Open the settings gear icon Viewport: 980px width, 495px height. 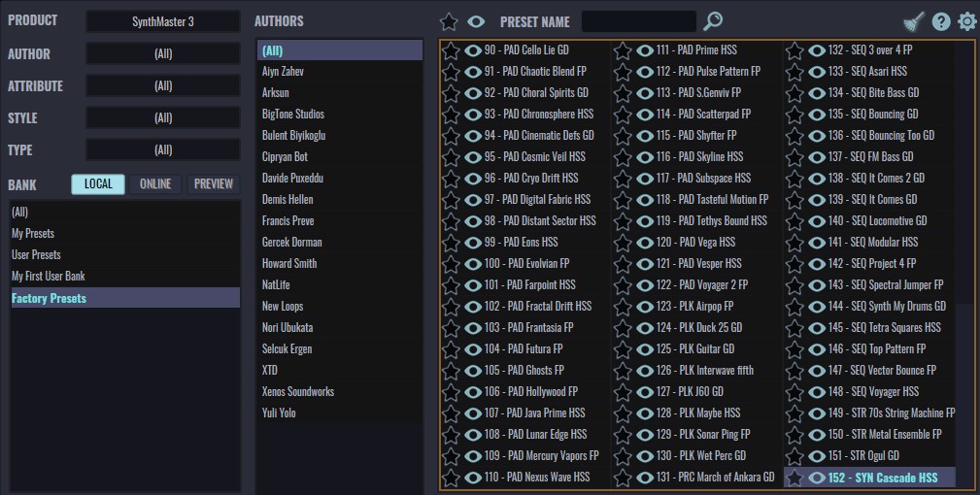coord(966,22)
